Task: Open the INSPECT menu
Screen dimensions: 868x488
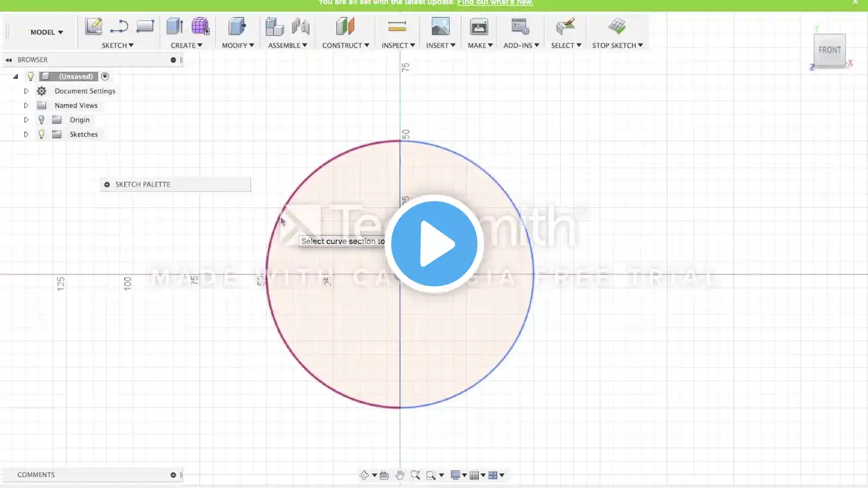Action: click(398, 45)
